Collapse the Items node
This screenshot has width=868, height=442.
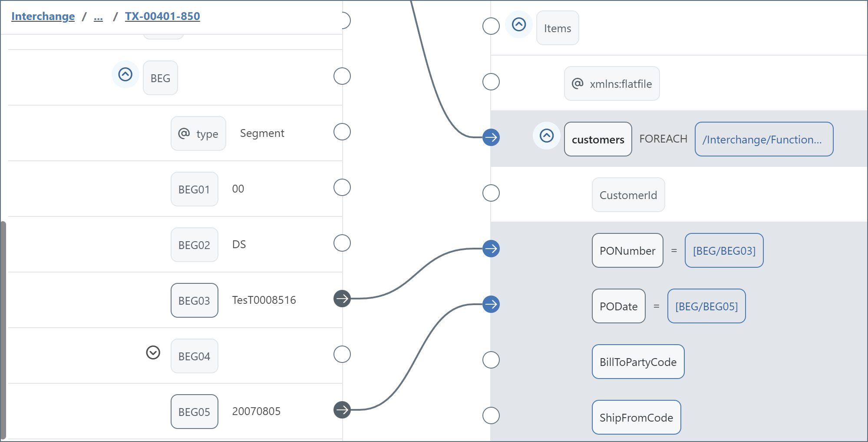(519, 24)
